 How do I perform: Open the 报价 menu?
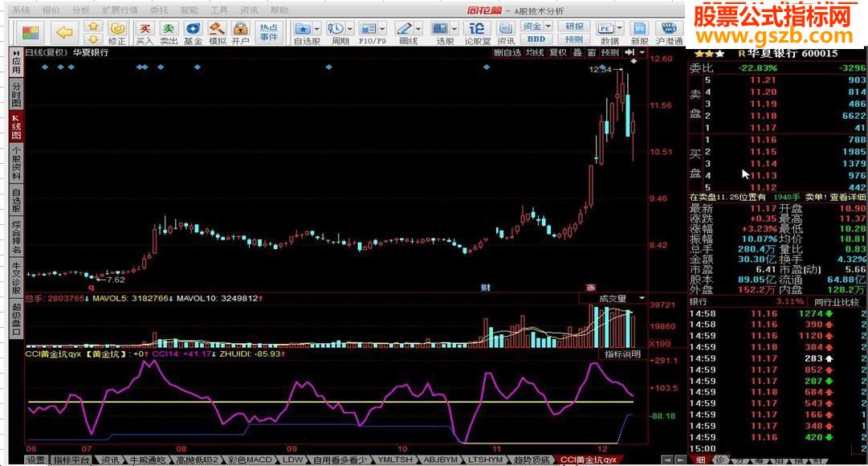coord(51,10)
